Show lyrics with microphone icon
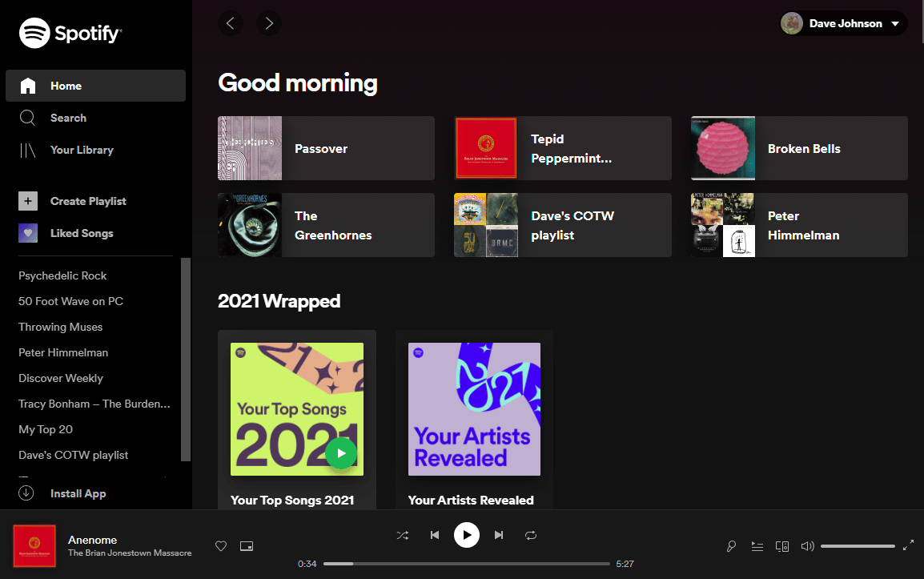 [731, 547]
